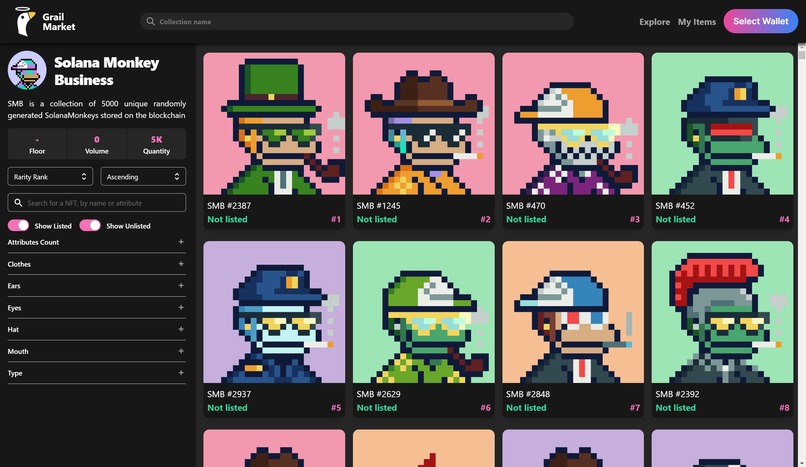Image resolution: width=806 pixels, height=467 pixels.
Task: Click the Solana Monkey Business collection avatar
Action: tap(27, 70)
